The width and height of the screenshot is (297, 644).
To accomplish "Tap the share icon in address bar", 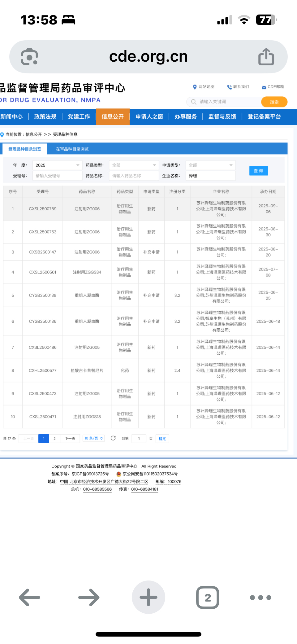I will pyautogui.click(x=266, y=57).
